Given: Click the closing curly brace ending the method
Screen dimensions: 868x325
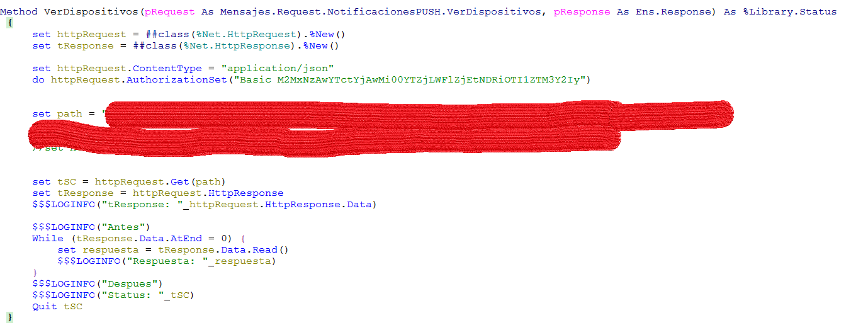Looking at the screenshot, I should 9,317.
